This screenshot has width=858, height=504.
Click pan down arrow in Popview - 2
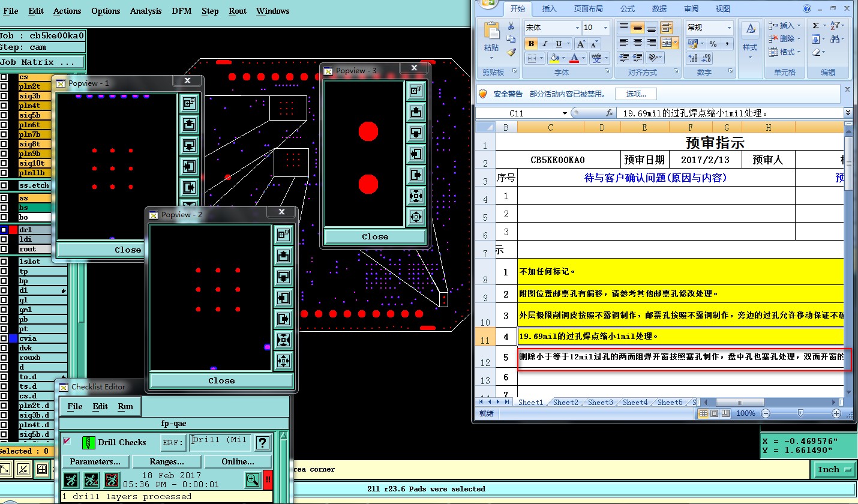[x=283, y=276]
